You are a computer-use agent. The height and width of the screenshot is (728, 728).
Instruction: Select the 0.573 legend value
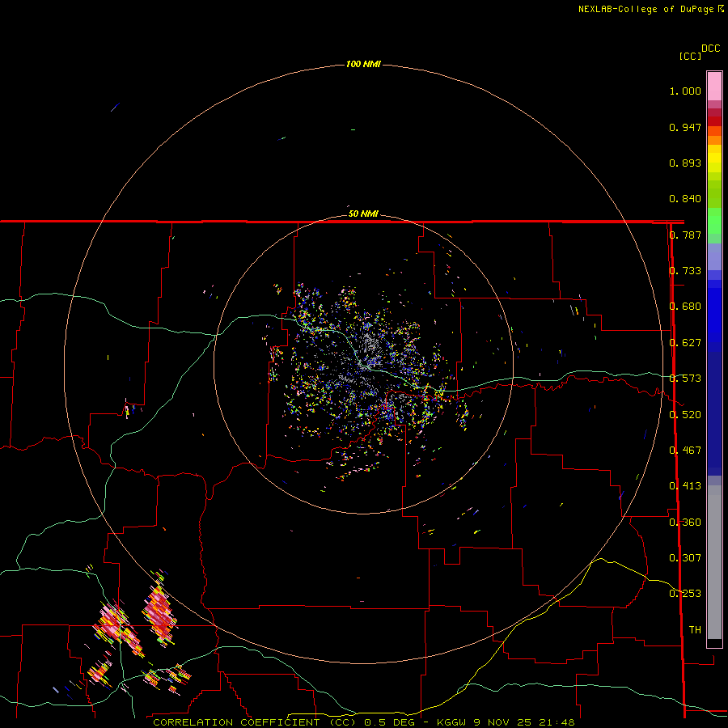685,379
